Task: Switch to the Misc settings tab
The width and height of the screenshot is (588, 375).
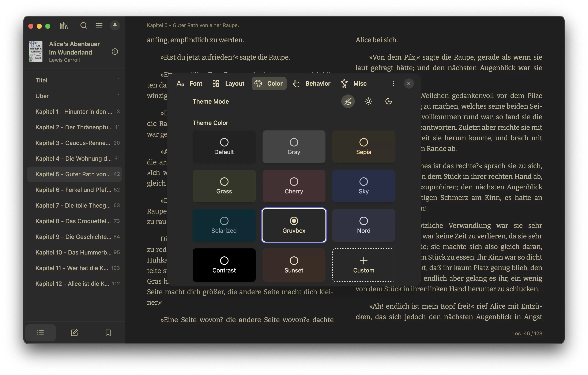Action: 353,83
